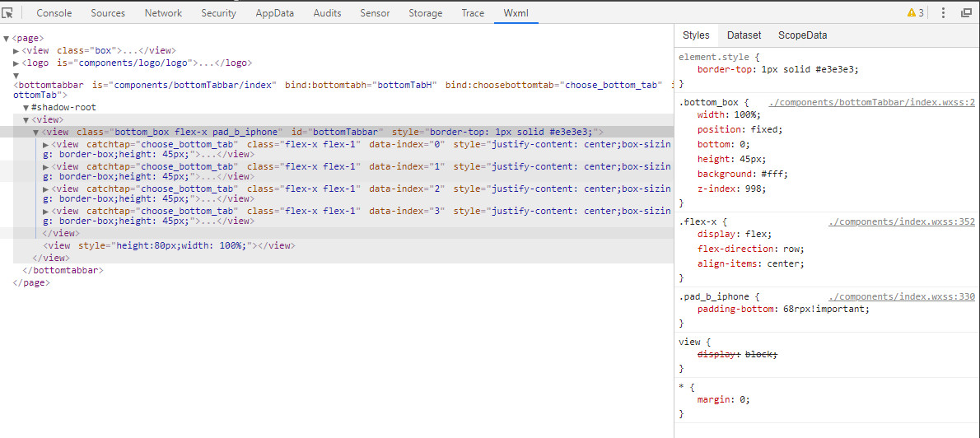Image resolution: width=980 pixels, height=438 pixels.
Task: Collapse the page root node
Action: pyautogui.click(x=7, y=39)
